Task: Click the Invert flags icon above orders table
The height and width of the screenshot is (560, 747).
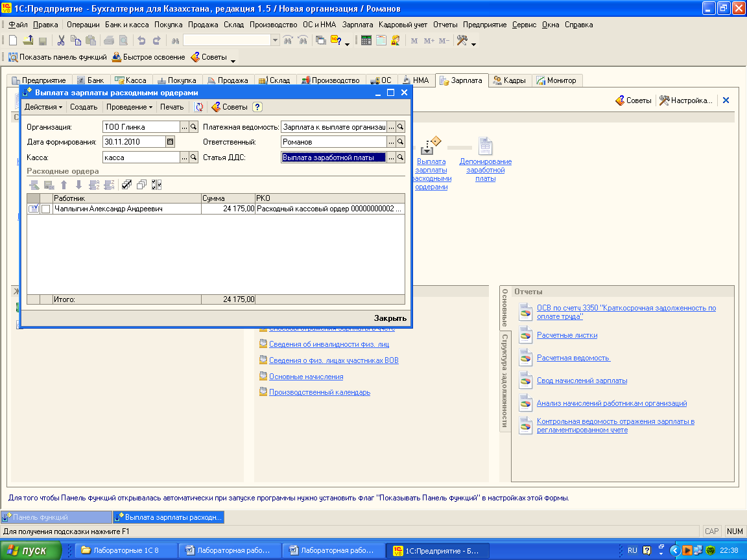Action: (156, 185)
